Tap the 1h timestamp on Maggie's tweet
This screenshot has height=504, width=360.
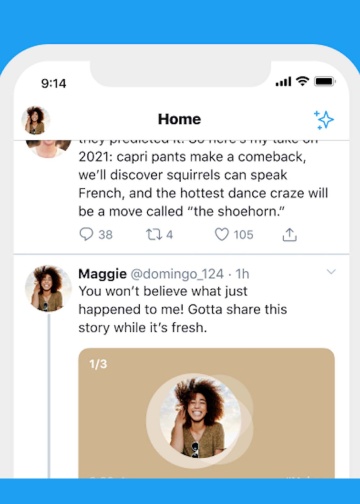[243, 274]
